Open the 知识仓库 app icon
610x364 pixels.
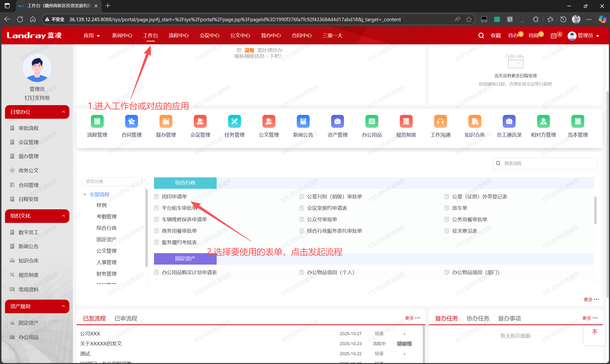(x=475, y=121)
